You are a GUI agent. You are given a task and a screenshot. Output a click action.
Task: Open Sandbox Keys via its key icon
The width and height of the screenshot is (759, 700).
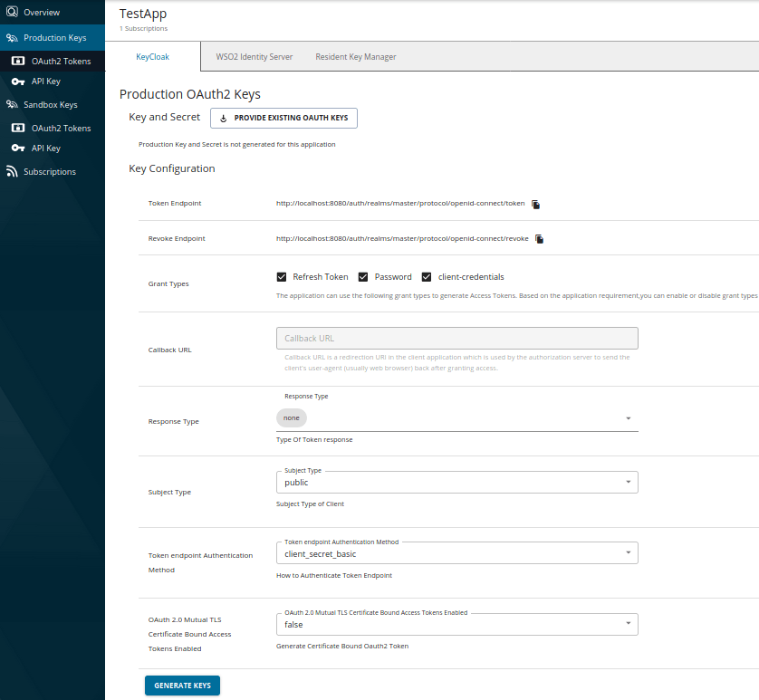point(13,104)
